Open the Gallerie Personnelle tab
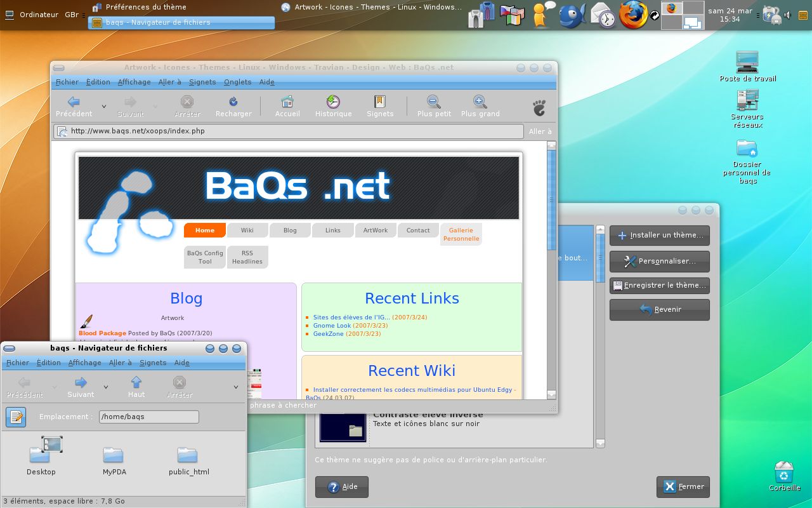 (x=461, y=234)
